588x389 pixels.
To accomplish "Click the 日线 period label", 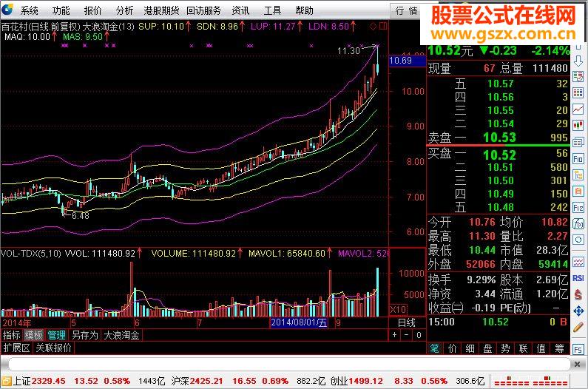I will [x=407, y=322].
